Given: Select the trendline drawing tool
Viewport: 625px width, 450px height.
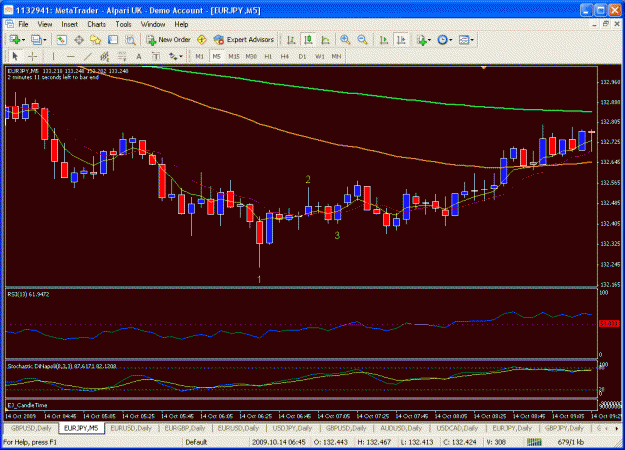Looking at the screenshot, I should (87, 56).
